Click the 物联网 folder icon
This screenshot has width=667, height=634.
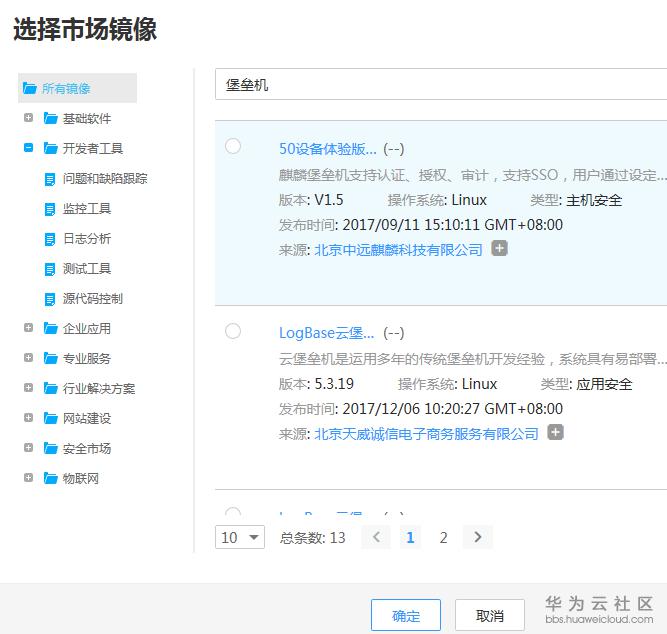[50, 478]
